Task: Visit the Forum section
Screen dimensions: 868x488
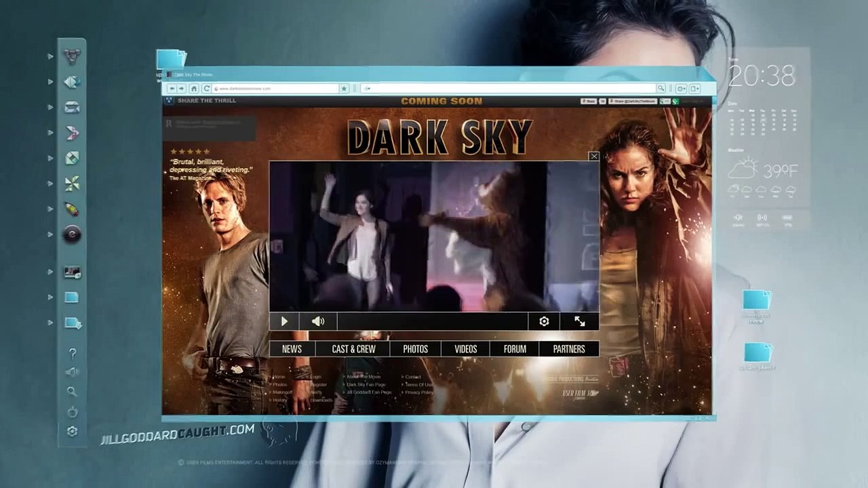Action: (515, 349)
